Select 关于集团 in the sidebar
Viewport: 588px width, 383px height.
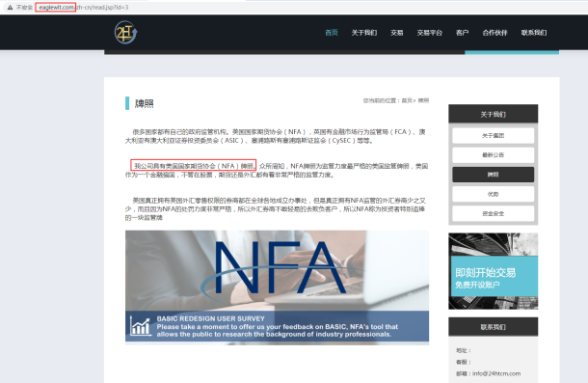(x=494, y=136)
